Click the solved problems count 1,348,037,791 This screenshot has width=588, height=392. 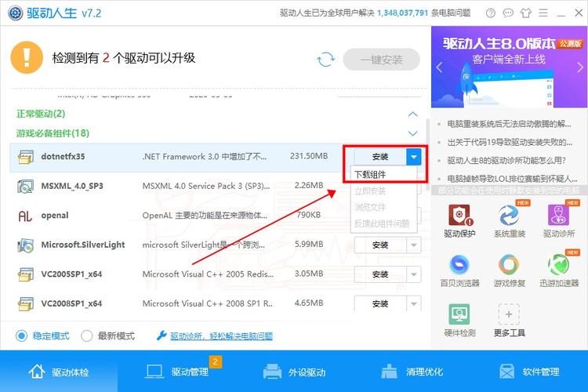coord(402,13)
